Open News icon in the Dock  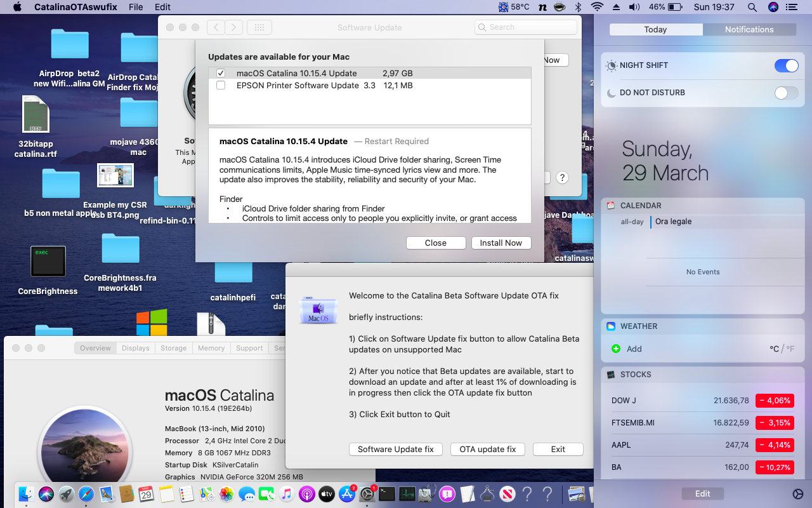[507, 493]
